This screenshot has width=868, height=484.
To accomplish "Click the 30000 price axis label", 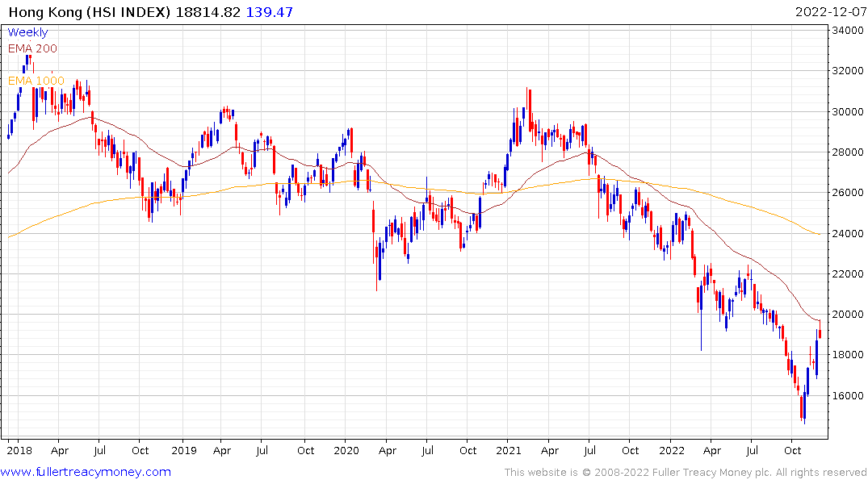I will coord(848,112).
